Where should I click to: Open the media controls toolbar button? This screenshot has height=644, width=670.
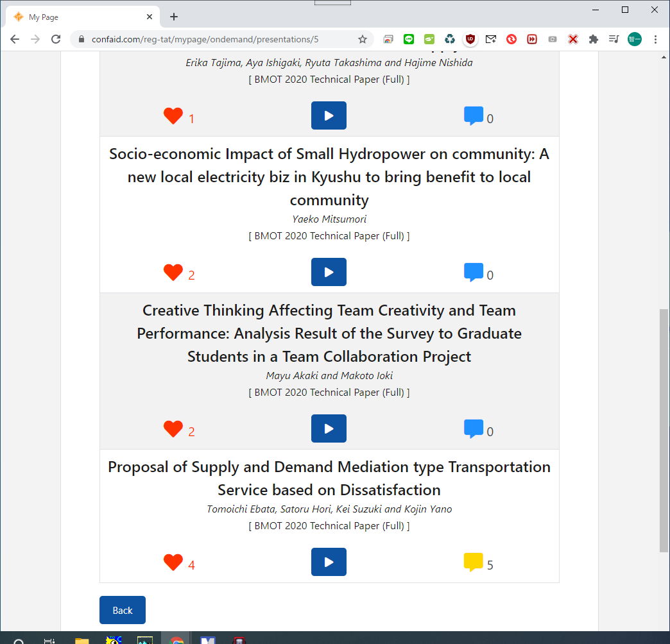point(614,39)
